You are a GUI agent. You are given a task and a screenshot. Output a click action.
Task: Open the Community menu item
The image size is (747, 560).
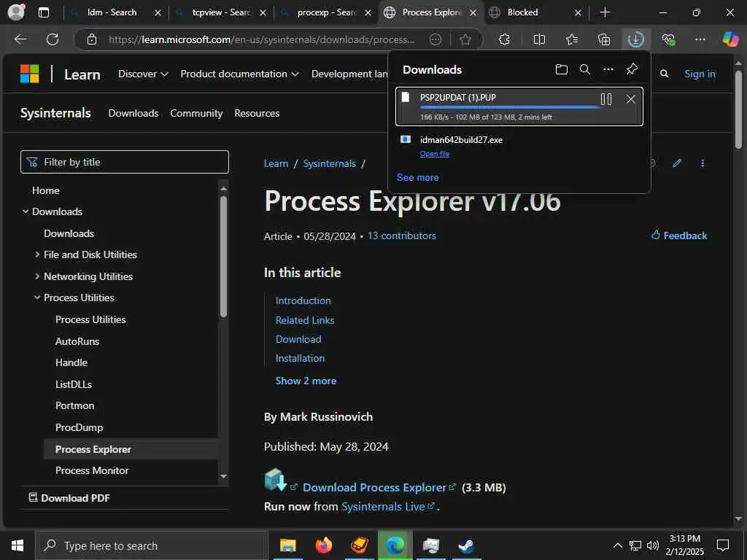(x=196, y=113)
